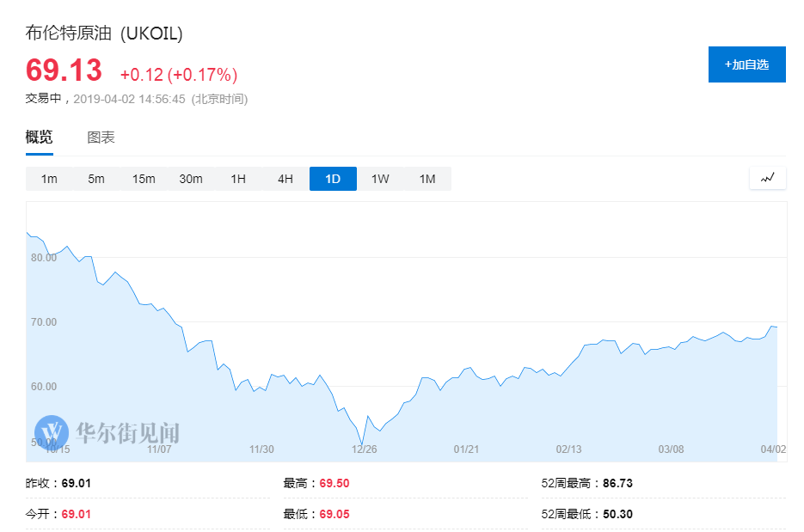Click the 04/02 date label on axis
Image resolution: width=804 pixels, height=532 pixels.
click(x=774, y=449)
